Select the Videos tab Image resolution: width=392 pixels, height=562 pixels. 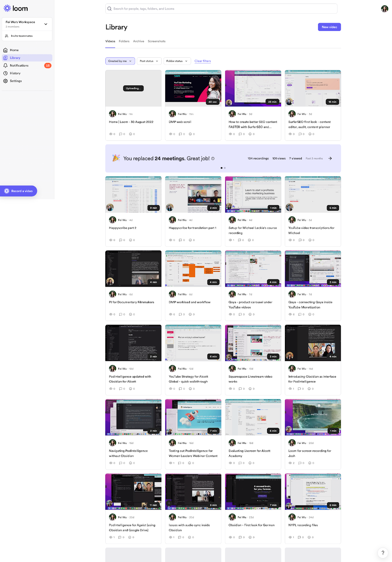(110, 41)
